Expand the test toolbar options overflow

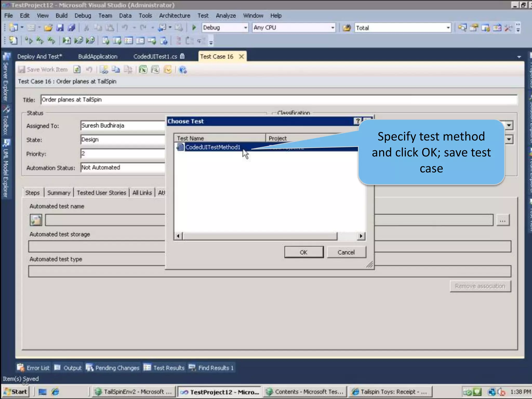click(211, 42)
